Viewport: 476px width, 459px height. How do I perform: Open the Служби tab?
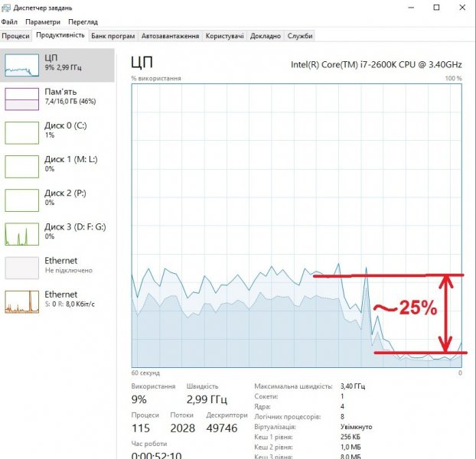[x=299, y=36]
